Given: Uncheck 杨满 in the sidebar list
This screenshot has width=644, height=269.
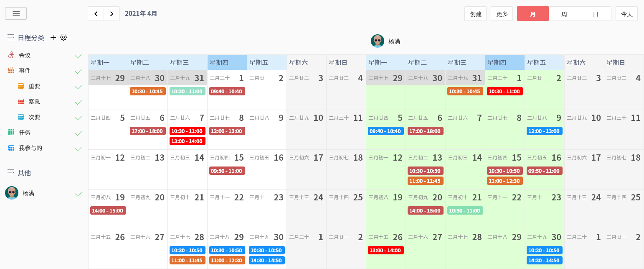Looking at the screenshot, I should [78, 194].
